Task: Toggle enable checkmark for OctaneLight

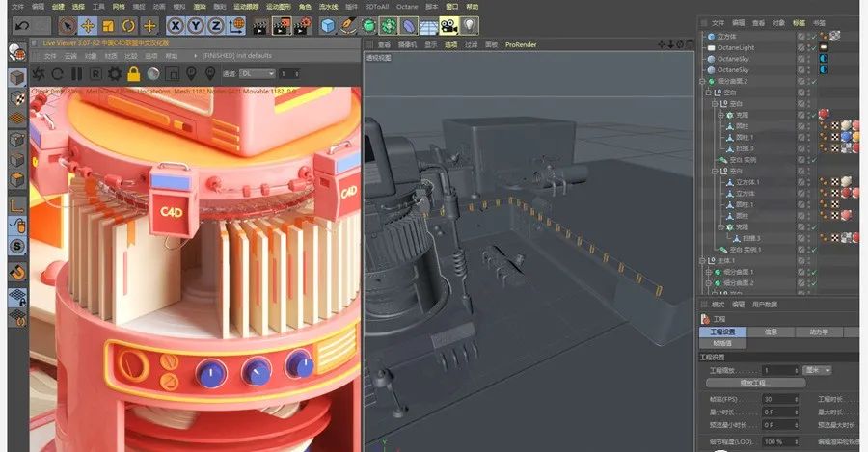Action: (x=814, y=47)
